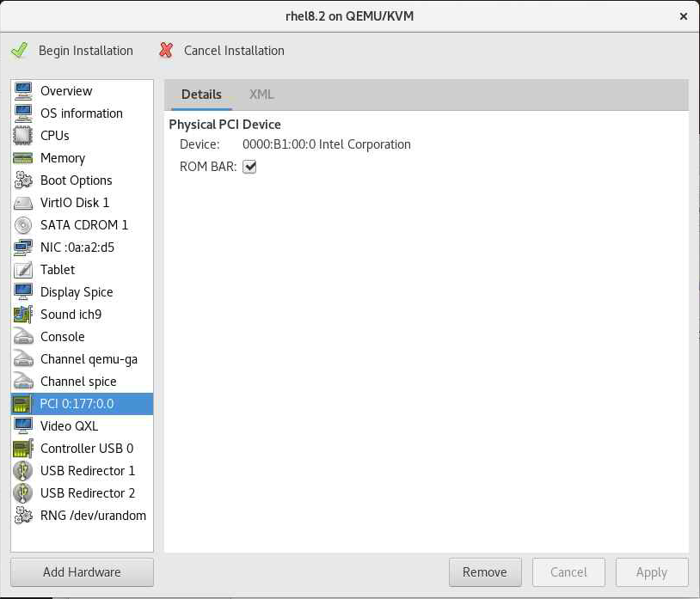Select RNG /dev/urandom entry

(x=93, y=516)
